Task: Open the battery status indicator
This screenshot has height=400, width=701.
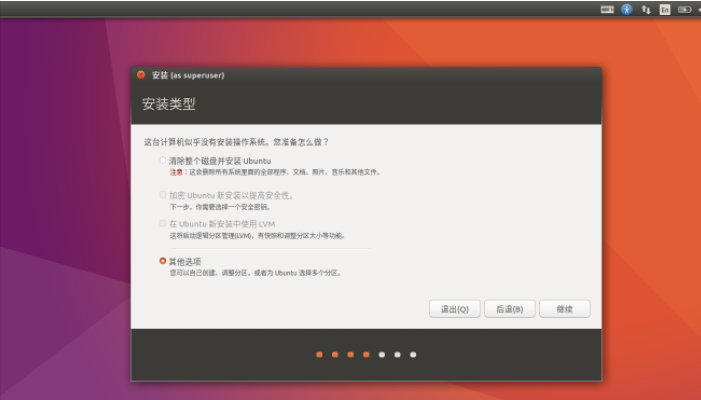Action: [684, 9]
